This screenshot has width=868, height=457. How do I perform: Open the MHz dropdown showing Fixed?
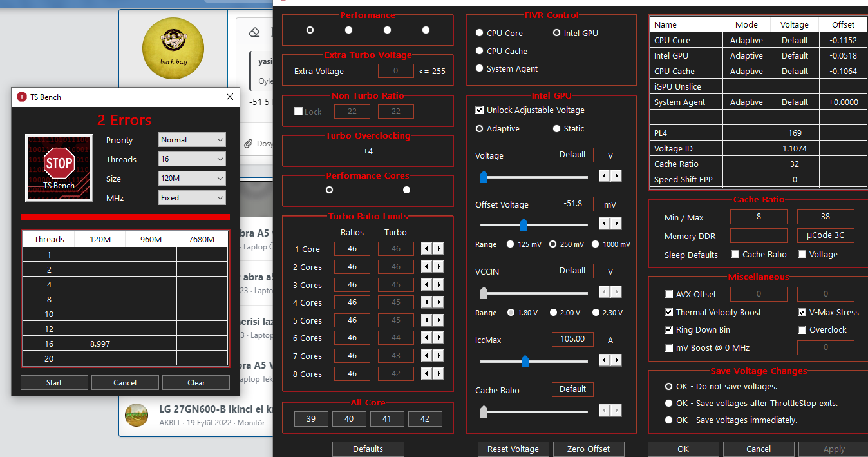tap(192, 198)
